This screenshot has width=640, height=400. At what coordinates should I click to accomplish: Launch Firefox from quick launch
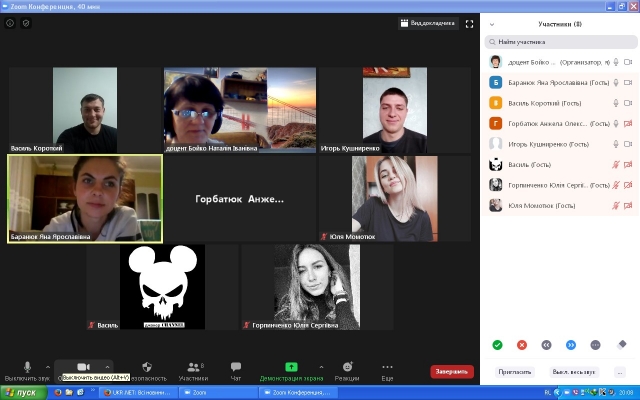[58, 393]
